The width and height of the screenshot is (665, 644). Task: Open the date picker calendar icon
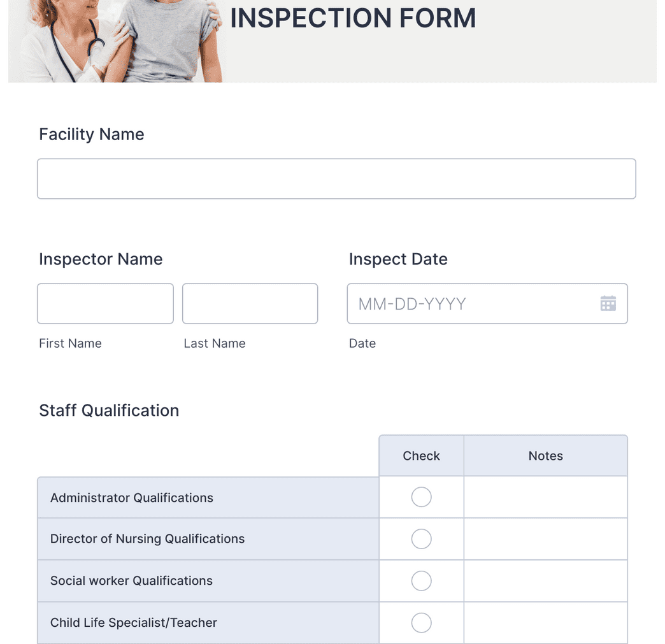[608, 303]
